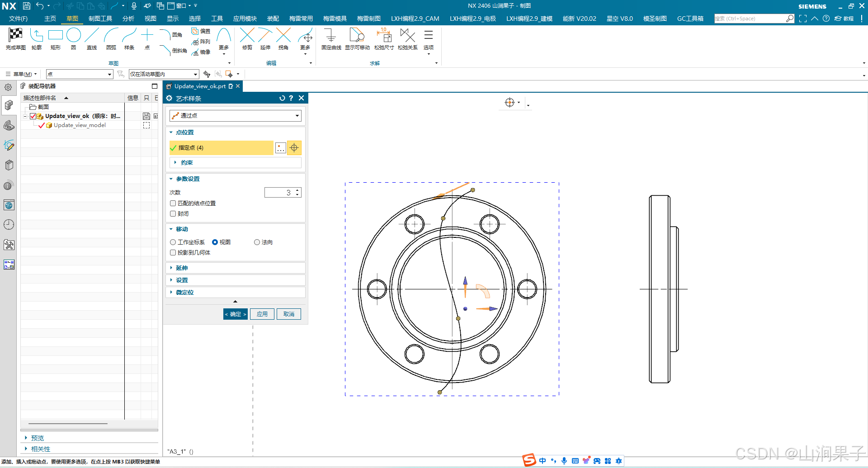This screenshot has width=868, height=468.
Task: Toggle the 封闭 (Closed) checkbox
Action: [173, 214]
